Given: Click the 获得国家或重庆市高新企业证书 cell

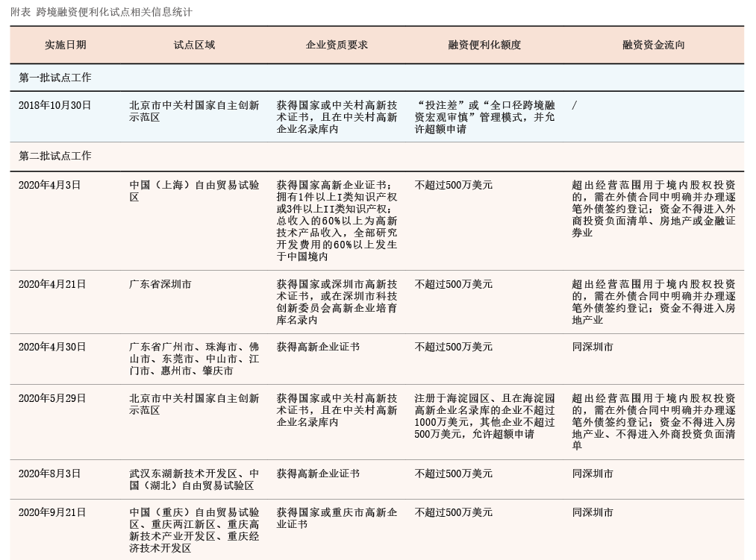Looking at the screenshot, I should coord(337,518).
